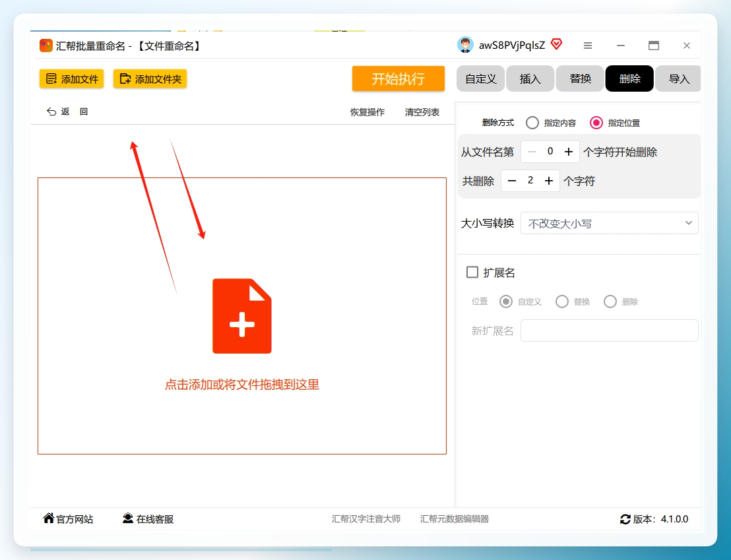731x560 pixels.
Task: Open 在线客服 support link
Action: (155, 519)
